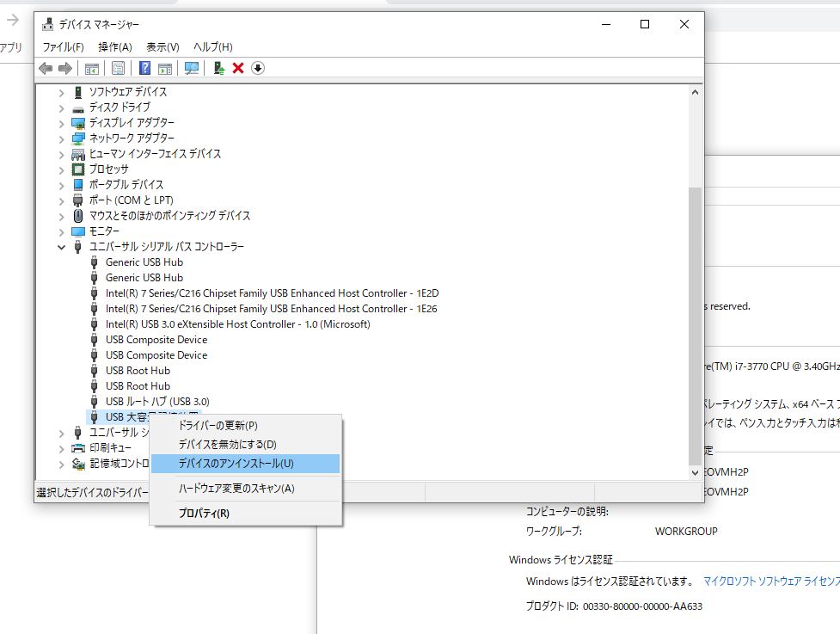Screen dimensions: 840x634
Task: Expand the ディスプレイ アダプター category
Action: coord(60,122)
